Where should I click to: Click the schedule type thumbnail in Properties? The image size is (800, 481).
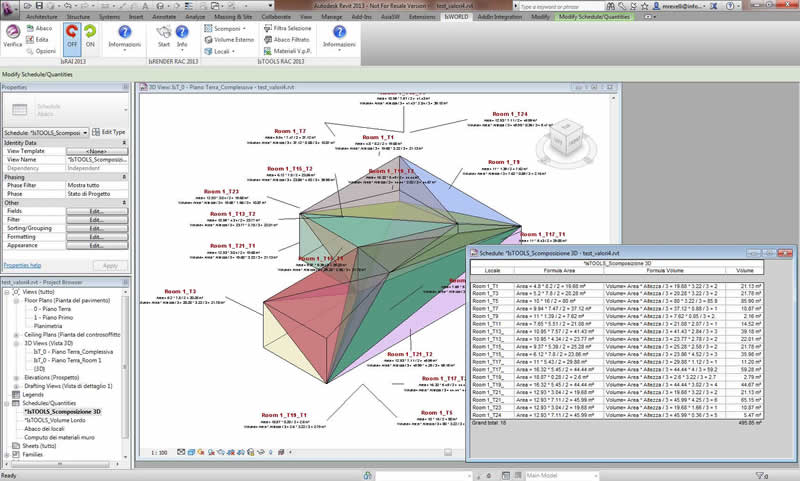(x=20, y=109)
